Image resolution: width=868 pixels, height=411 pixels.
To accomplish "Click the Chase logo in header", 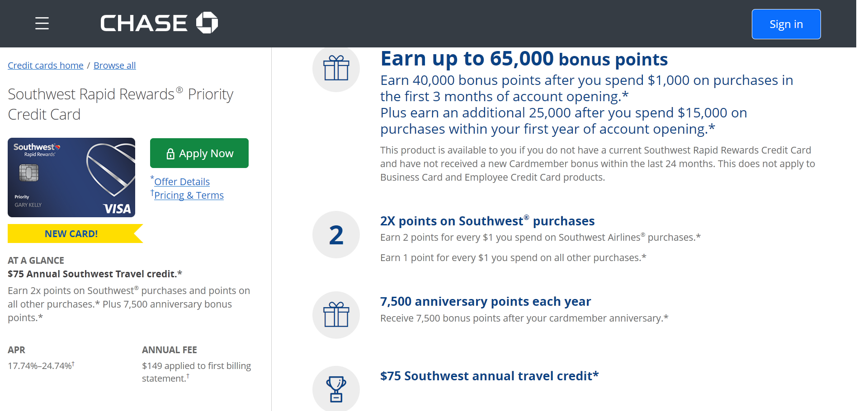I will coord(159,23).
